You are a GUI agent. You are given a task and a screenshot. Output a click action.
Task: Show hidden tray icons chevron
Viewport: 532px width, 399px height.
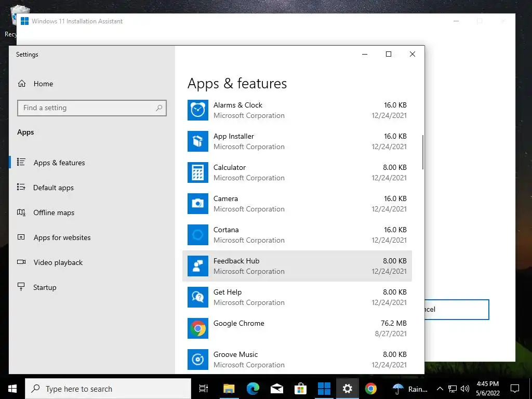[x=440, y=389]
